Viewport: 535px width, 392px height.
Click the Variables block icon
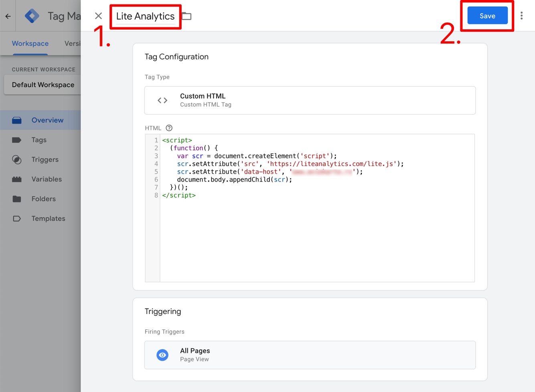[16, 179]
